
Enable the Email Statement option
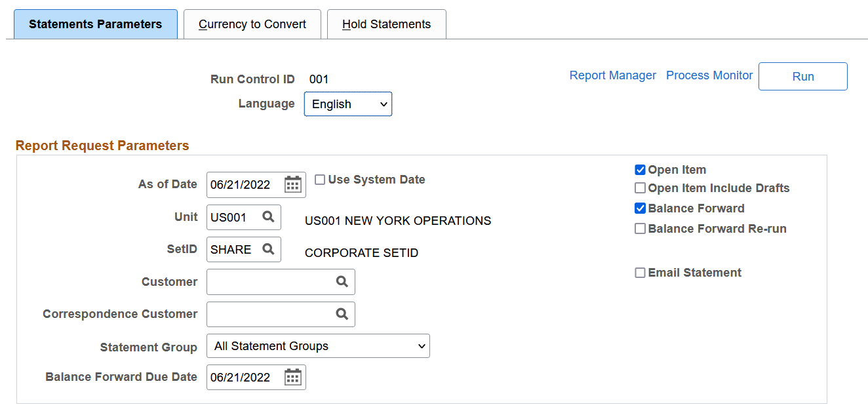point(640,273)
